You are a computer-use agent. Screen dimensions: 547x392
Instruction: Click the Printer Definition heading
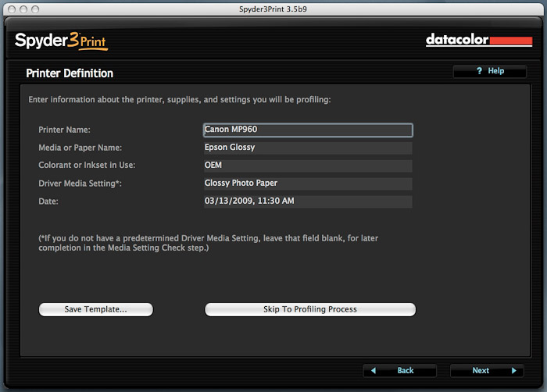70,73
